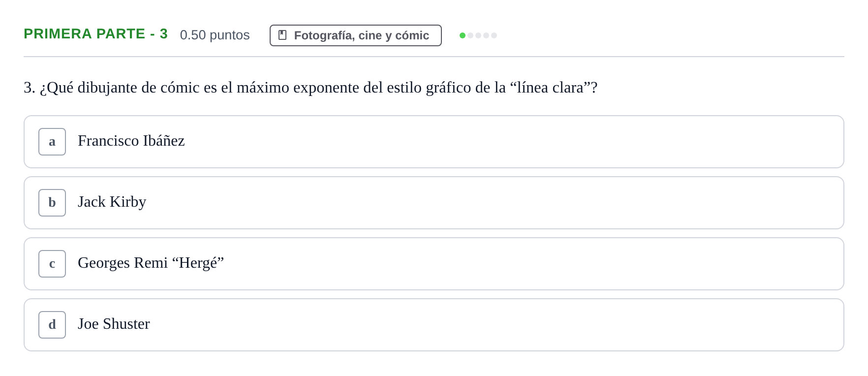This screenshot has width=868, height=376.
Task: Select the letter 'a' option box
Action: click(x=52, y=142)
